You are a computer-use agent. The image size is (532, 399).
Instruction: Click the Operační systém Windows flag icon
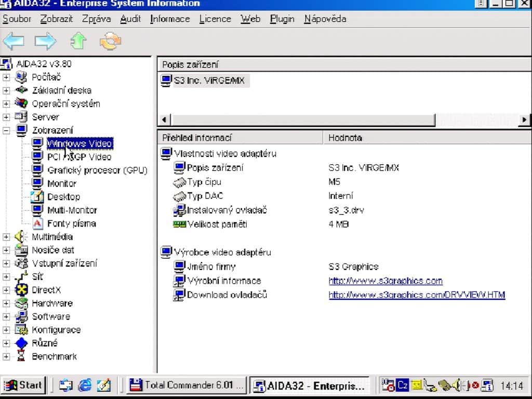[x=21, y=103]
